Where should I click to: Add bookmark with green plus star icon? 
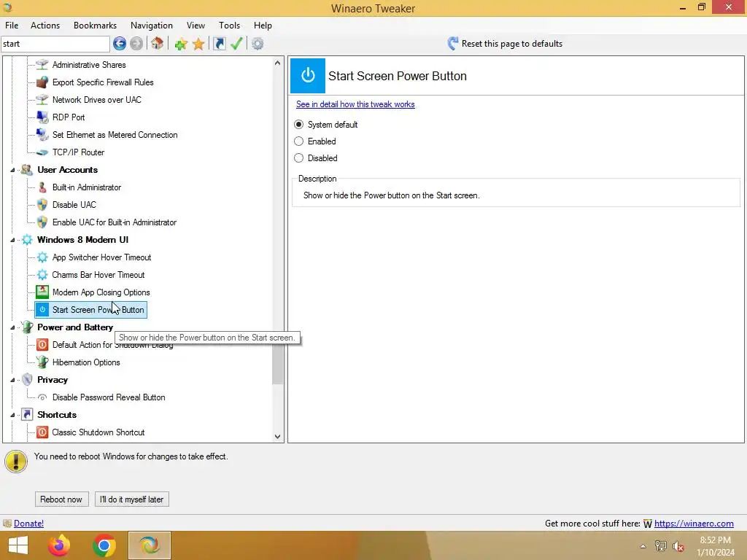coord(181,44)
